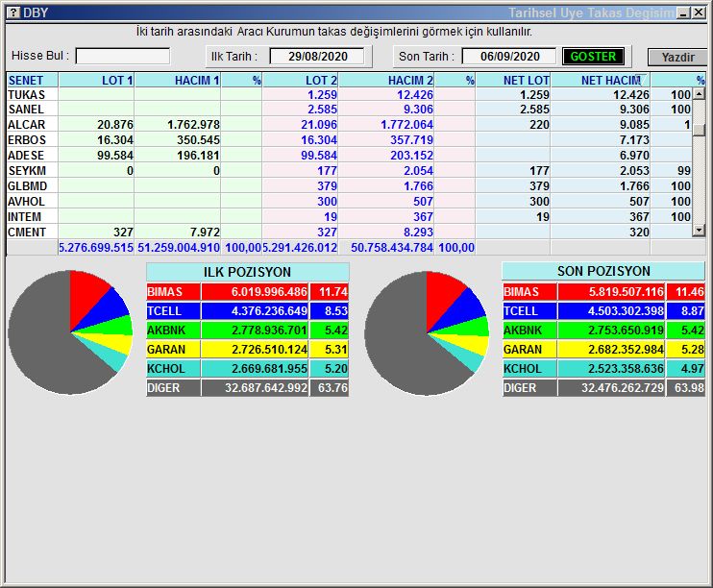Sort by SENET column header

click(x=32, y=80)
